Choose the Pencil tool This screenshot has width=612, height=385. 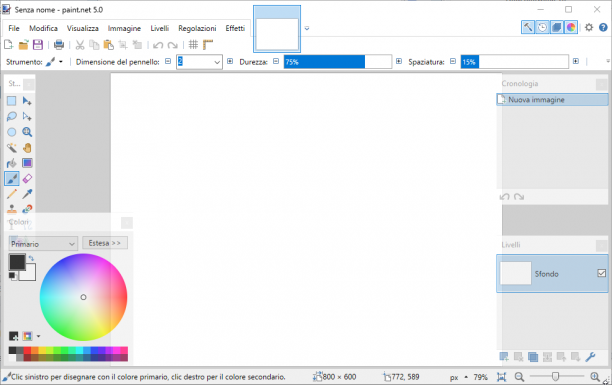pos(12,194)
